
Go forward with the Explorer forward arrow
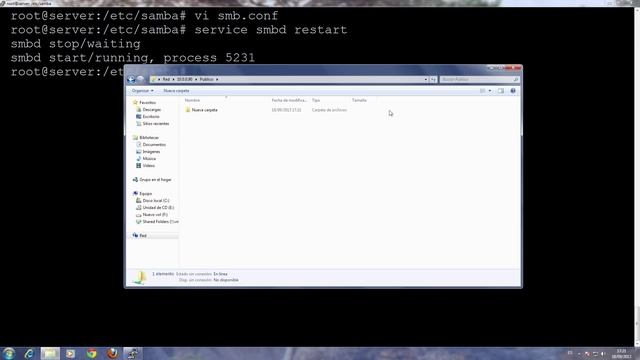pos(140,79)
